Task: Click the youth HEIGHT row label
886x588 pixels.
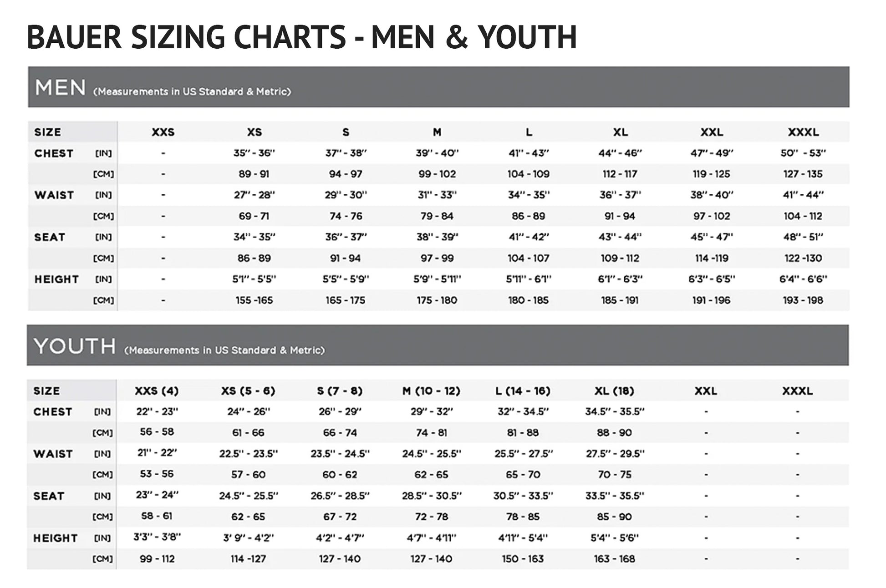Action: [x=56, y=538]
